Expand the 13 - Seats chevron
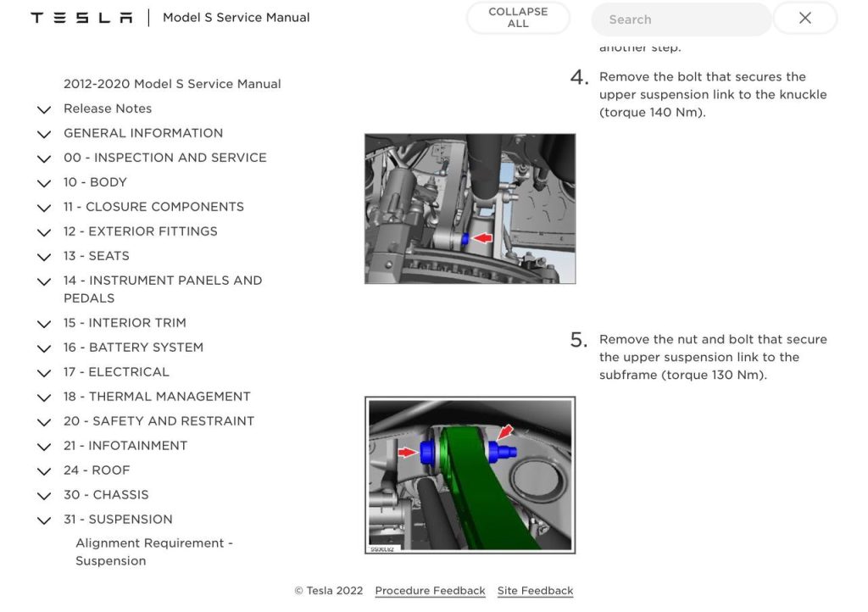868x612 pixels. coord(44,257)
